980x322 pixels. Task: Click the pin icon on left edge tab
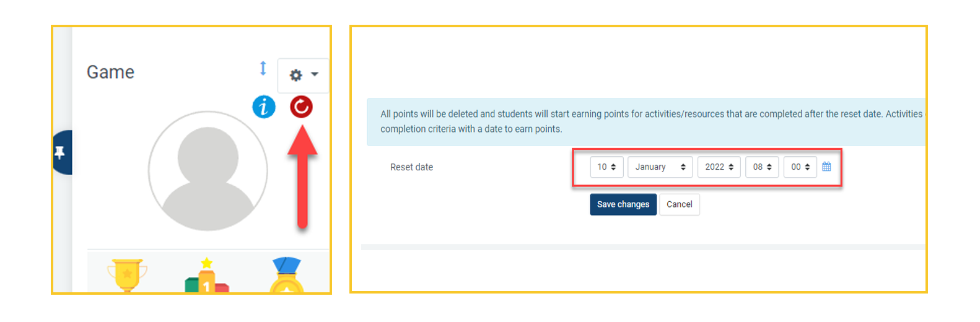click(60, 152)
